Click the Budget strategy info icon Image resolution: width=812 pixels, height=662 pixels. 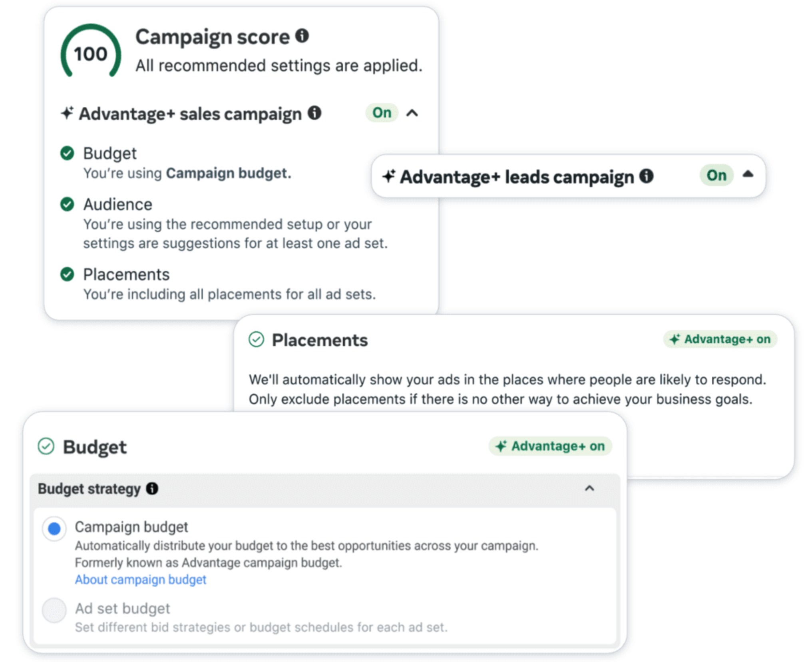tap(152, 488)
